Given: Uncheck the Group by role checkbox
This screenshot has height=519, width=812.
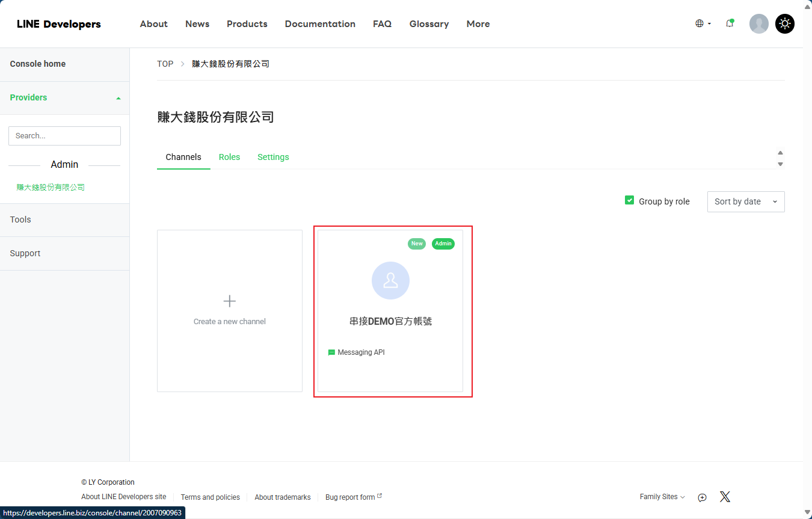Looking at the screenshot, I should (x=629, y=200).
